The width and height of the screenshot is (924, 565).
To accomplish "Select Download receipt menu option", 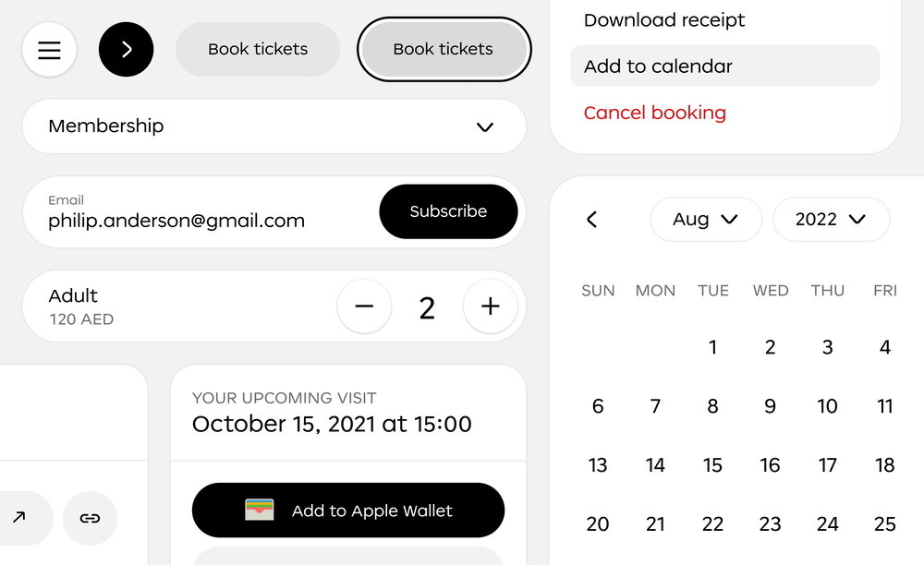I will pos(664,20).
